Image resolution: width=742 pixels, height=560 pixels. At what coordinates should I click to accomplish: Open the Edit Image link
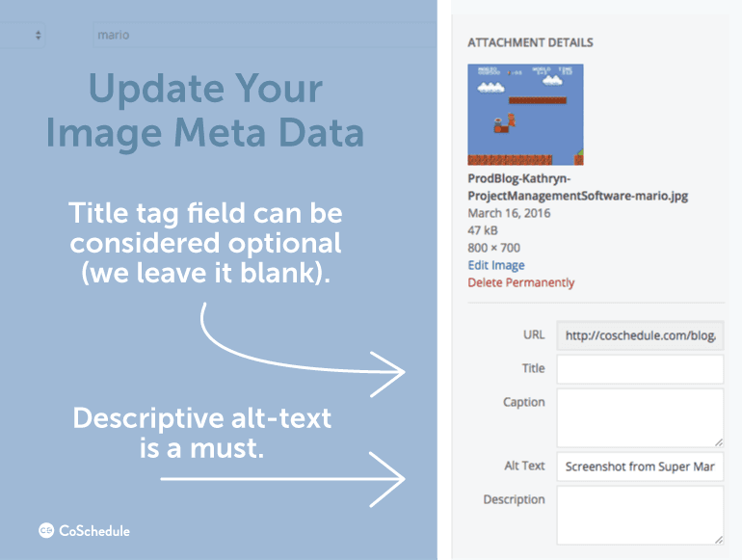click(x=495, y=265)
